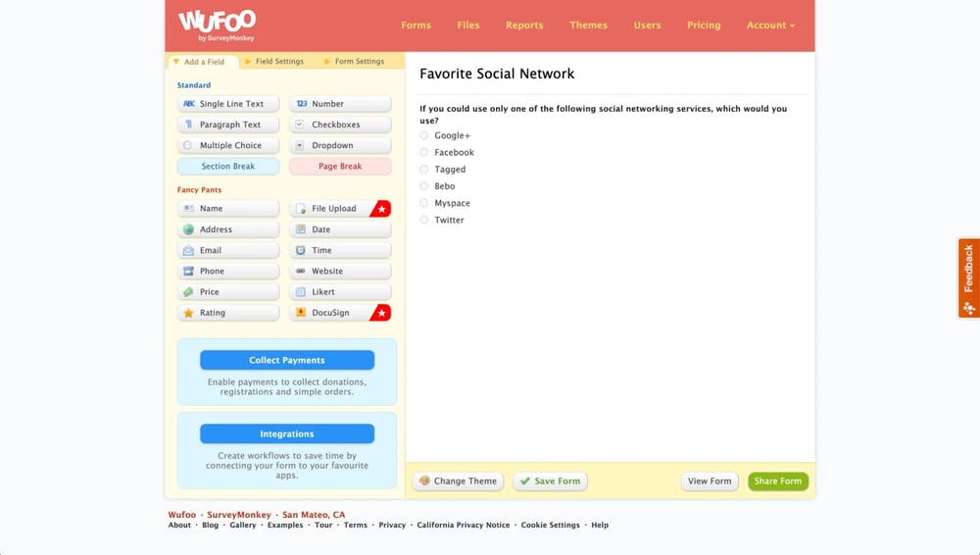Open the Reports menu
Image resolution: width=980 pixels, height=555 pixels.
(x=524, y=25)
